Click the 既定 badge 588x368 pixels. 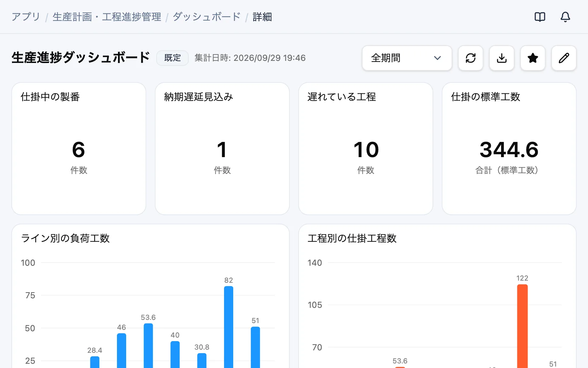click(172, 58)
